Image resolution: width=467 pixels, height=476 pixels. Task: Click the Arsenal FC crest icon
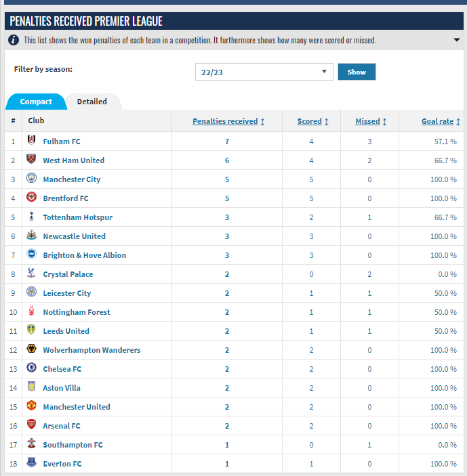click(31, 424)
